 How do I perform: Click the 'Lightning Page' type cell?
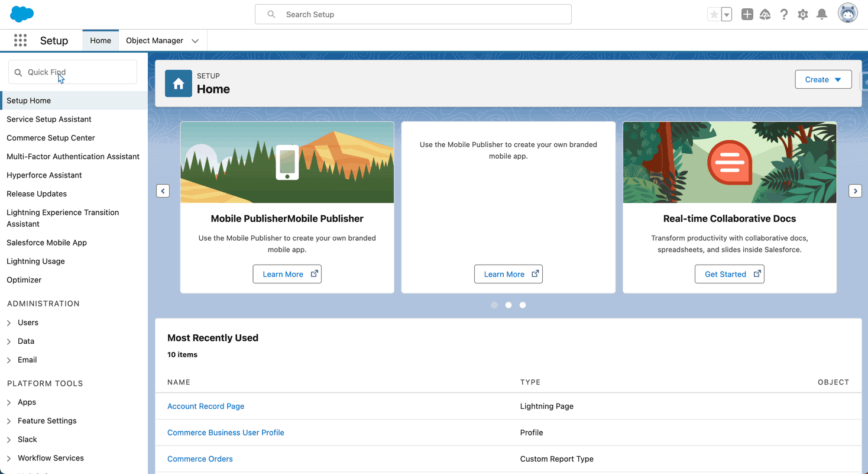(547, 407)
